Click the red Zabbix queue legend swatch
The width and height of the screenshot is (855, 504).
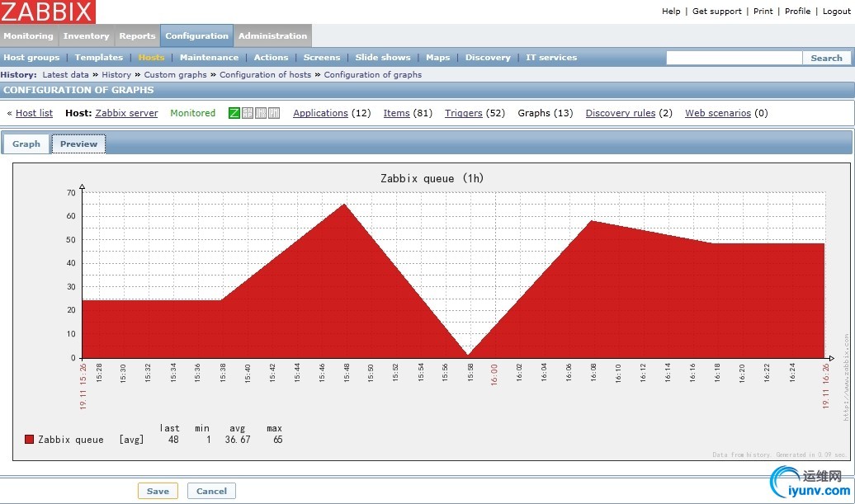point(30,439)
